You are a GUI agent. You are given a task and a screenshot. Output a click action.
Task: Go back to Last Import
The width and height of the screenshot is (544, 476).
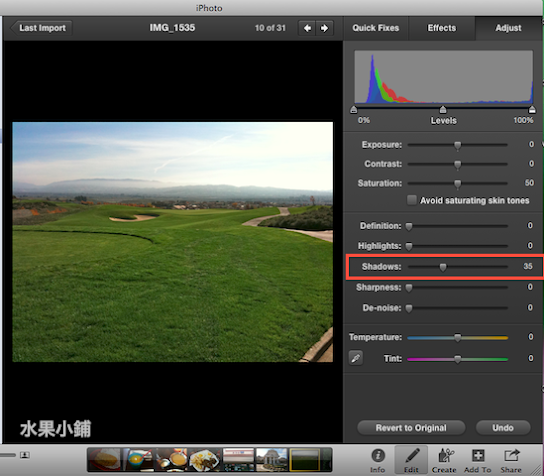coord(41,28)
